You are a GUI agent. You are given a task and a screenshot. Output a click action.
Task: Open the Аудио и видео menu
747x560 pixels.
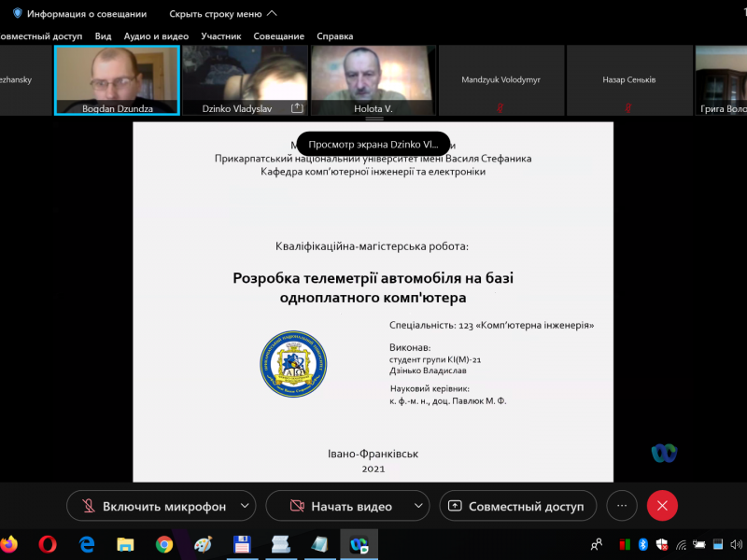pos(156,36)
